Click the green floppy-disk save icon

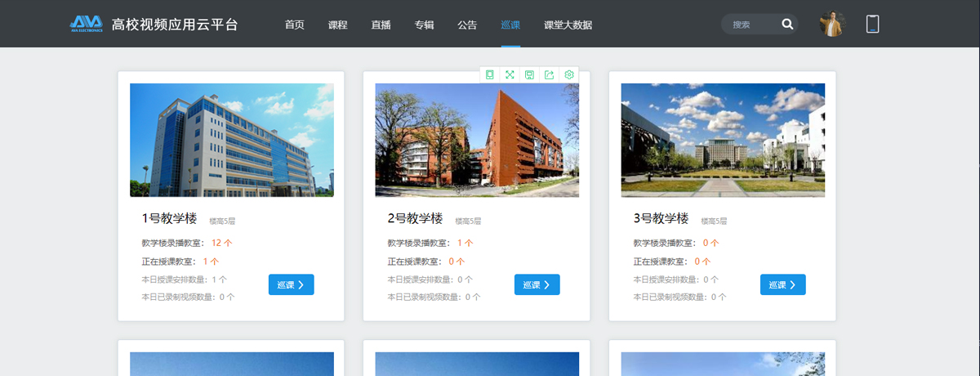point(529,75)
